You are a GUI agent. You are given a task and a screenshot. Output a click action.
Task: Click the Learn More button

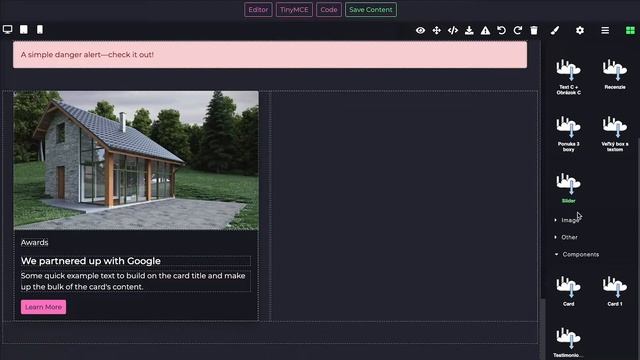[x=43, y=307]
